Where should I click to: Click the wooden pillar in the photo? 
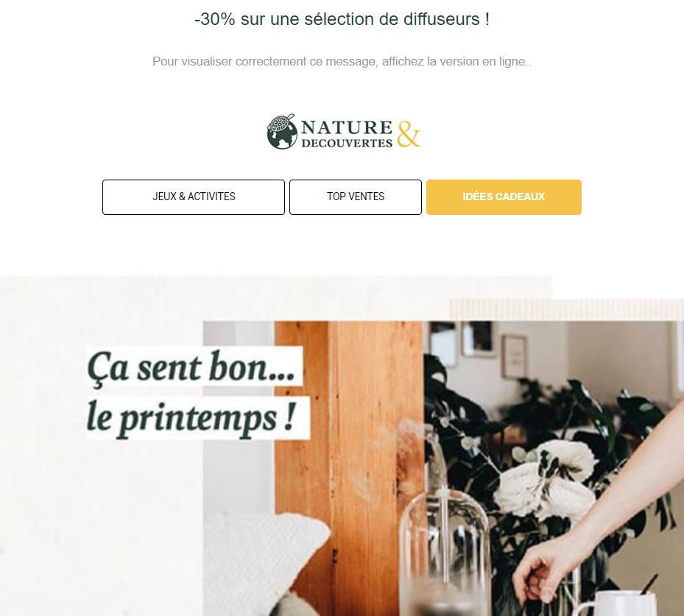(x=349, y=436)
